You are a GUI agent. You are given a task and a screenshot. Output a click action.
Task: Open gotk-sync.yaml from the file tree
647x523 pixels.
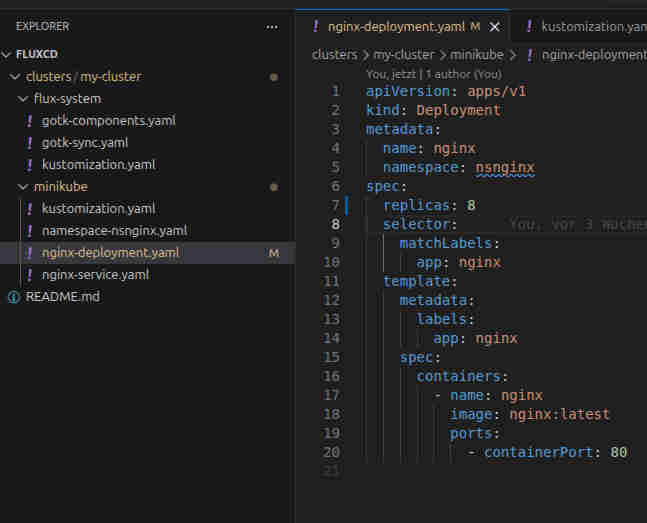coord(84,143)
